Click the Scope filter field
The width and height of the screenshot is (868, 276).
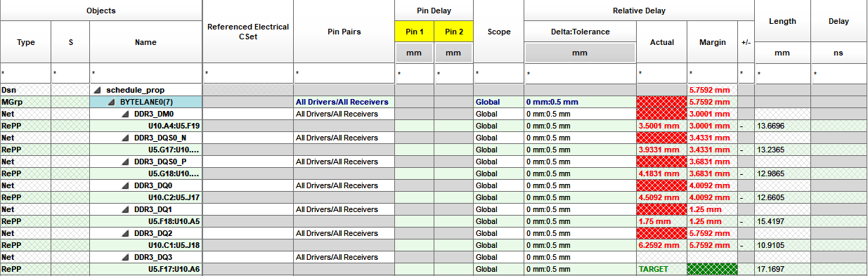coord(499,73)
